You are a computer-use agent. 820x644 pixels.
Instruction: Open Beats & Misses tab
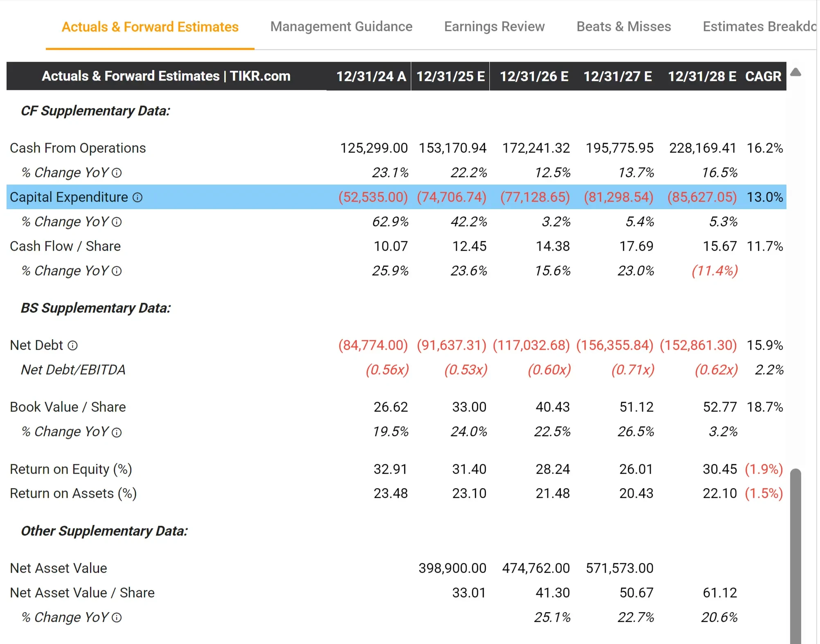point(623,27)
